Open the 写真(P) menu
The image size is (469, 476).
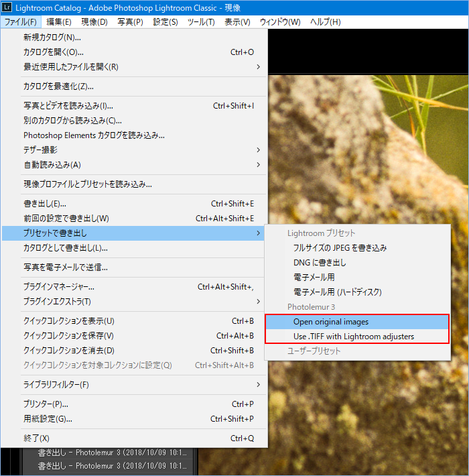tap(130, 22)
